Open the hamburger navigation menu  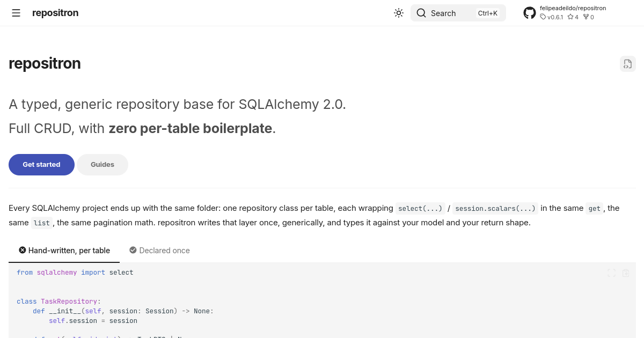(x=16, y=13)
